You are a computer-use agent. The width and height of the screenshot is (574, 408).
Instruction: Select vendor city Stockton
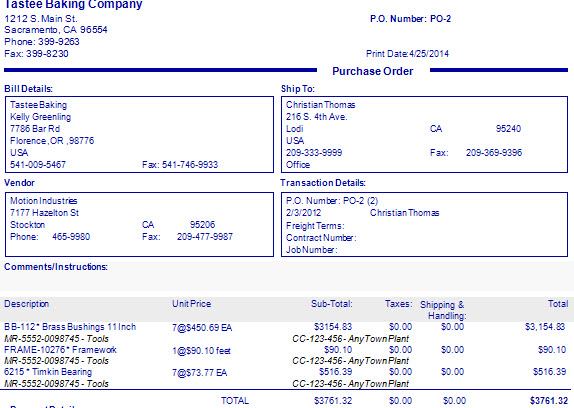coord(27,225)
